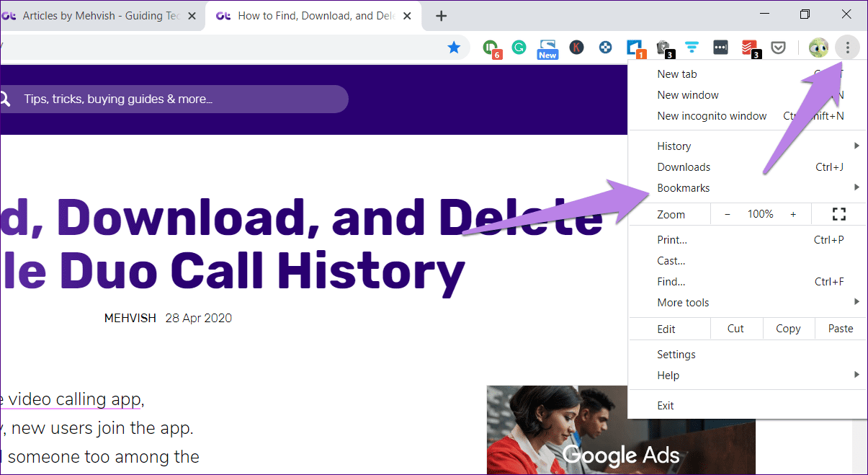Image resolution: width=868 pixels, height=475 pixels.
Task: Decrease zoom with minus button
Action: [728, 214]
